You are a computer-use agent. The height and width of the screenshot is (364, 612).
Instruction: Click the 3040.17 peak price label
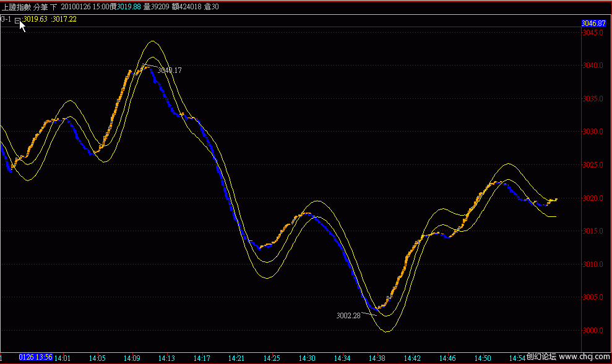click(170, 70)
